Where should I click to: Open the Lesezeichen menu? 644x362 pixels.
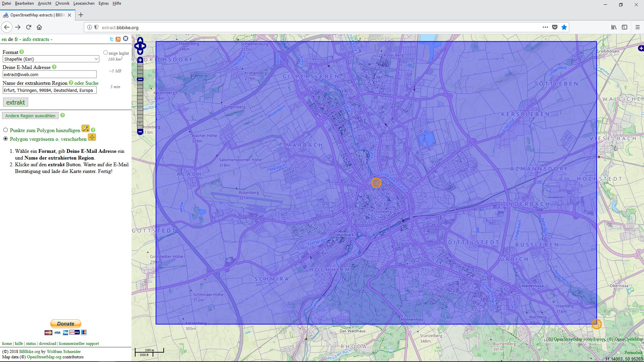[x=84, y=3]
